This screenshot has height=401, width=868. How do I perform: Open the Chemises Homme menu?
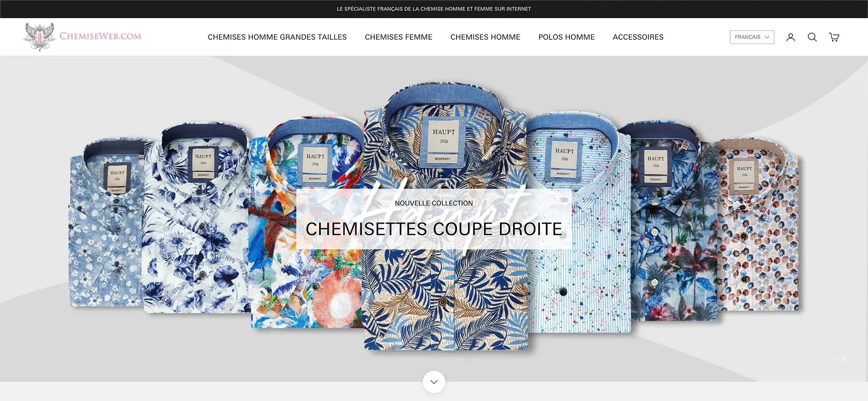pos(485,37)
